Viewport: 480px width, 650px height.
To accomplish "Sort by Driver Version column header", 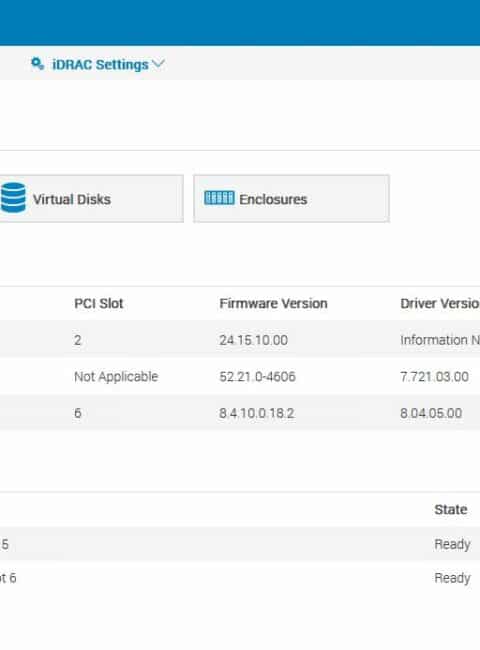I will coord(440,303).
